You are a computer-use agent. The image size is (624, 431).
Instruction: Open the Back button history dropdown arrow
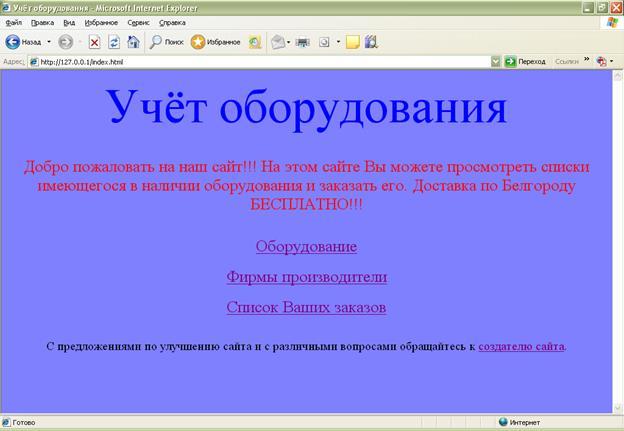(47, 42)
